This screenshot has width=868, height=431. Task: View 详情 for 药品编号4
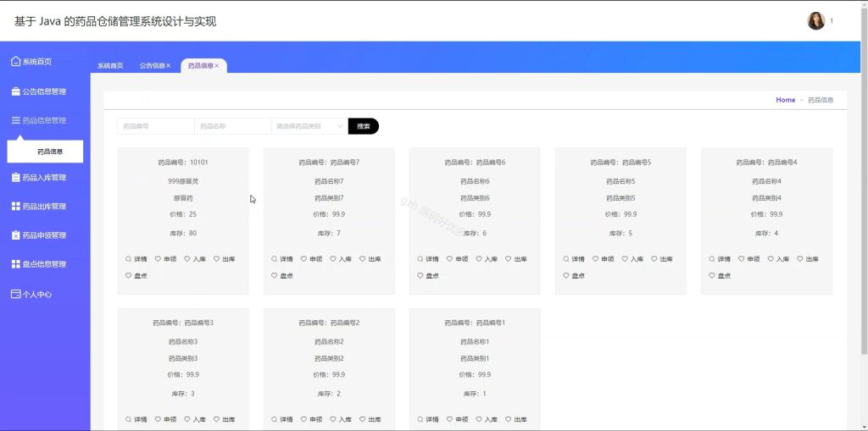tap(720, 259)
